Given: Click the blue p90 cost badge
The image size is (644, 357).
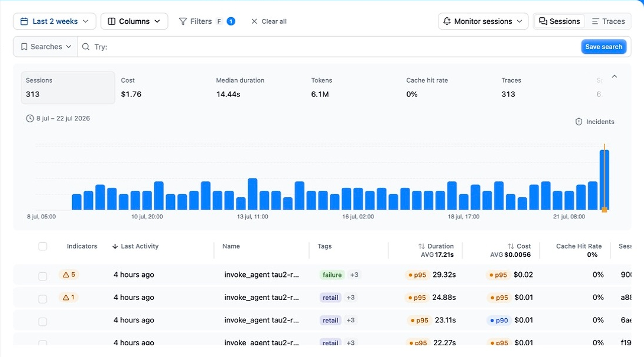Looking at the screenshot, I should tap(499, 320).
